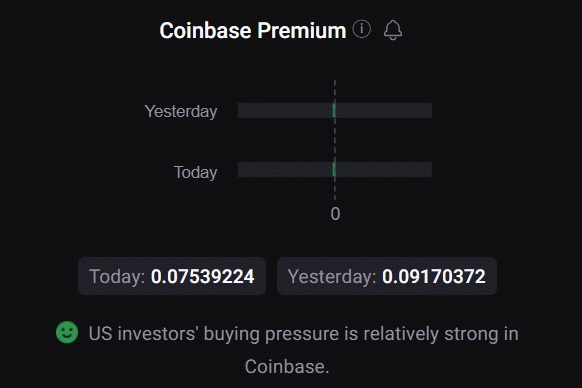Click the negative side of Yesterday's bar
The height and width of the screenshot is (388, 582).
285,111
